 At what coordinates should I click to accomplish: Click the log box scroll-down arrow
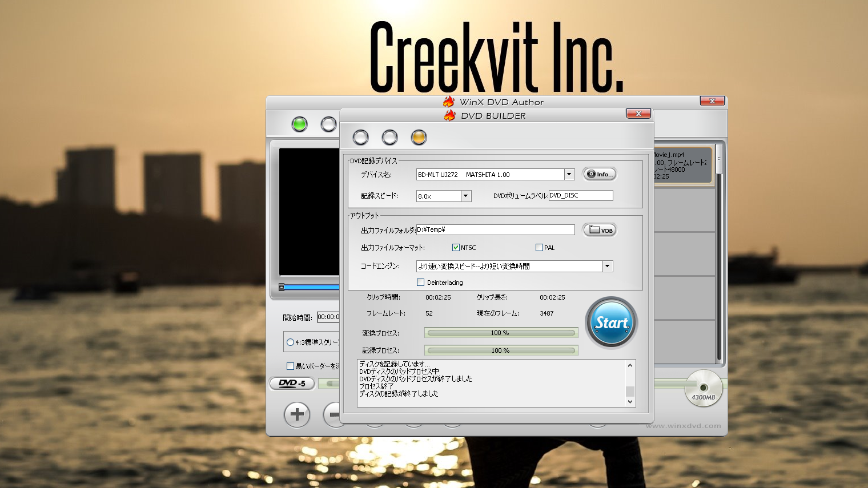pyautogui.click(x=630, y=402)
